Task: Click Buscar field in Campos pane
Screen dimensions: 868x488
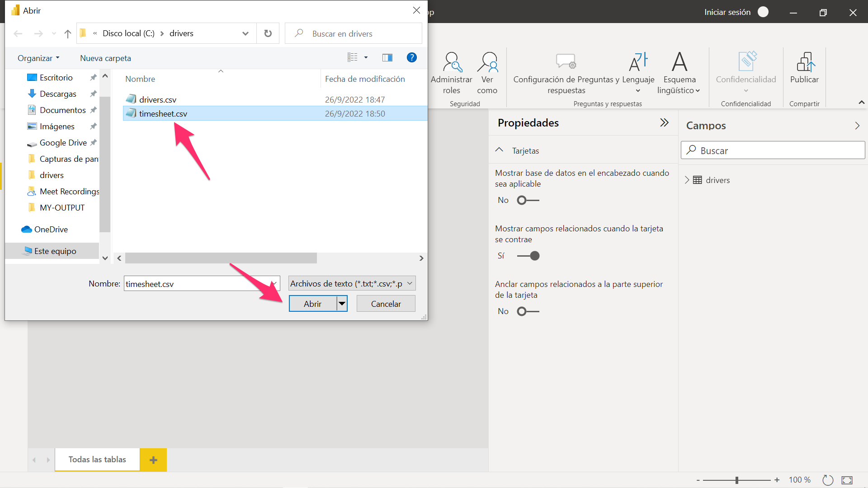Action: [773, 150]
